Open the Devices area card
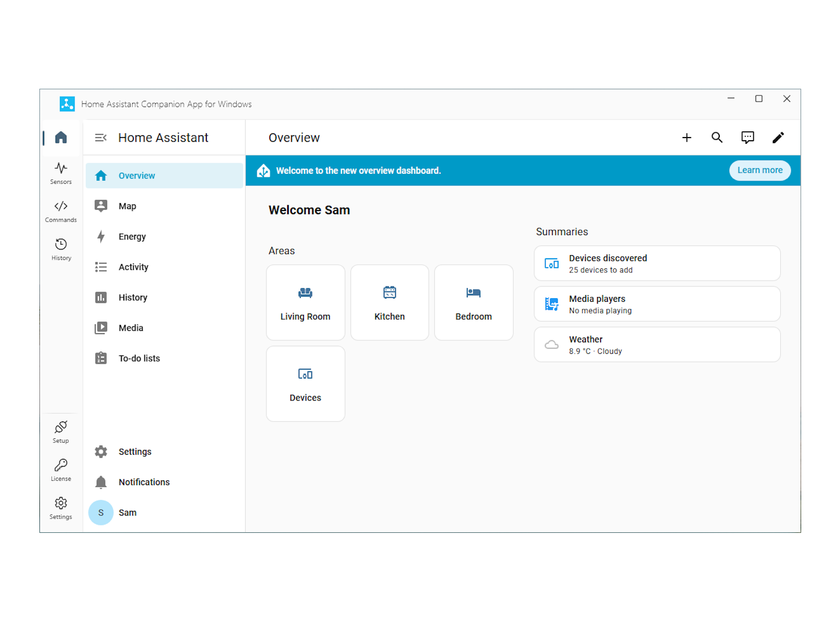Screen dimensions: 840x630 pos(306,384)
